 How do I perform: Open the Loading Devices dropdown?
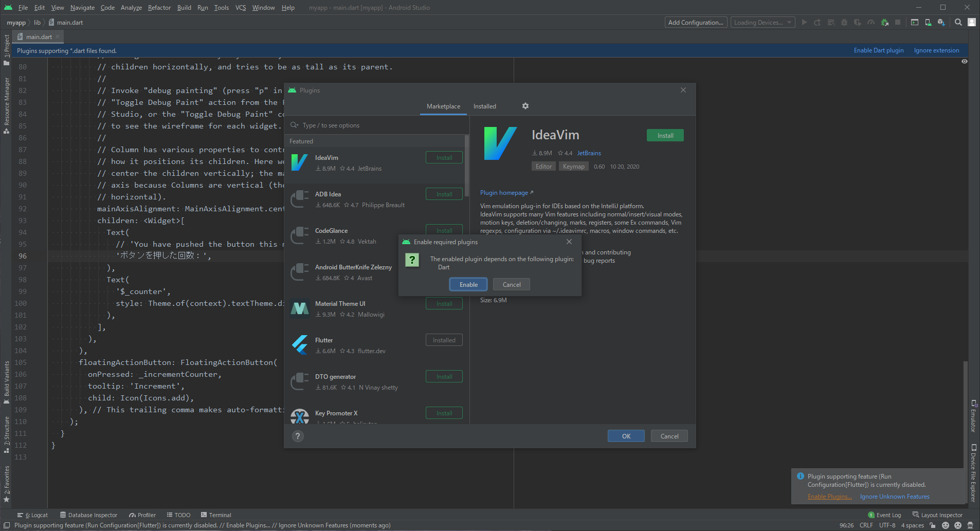[x=763, y=23]
